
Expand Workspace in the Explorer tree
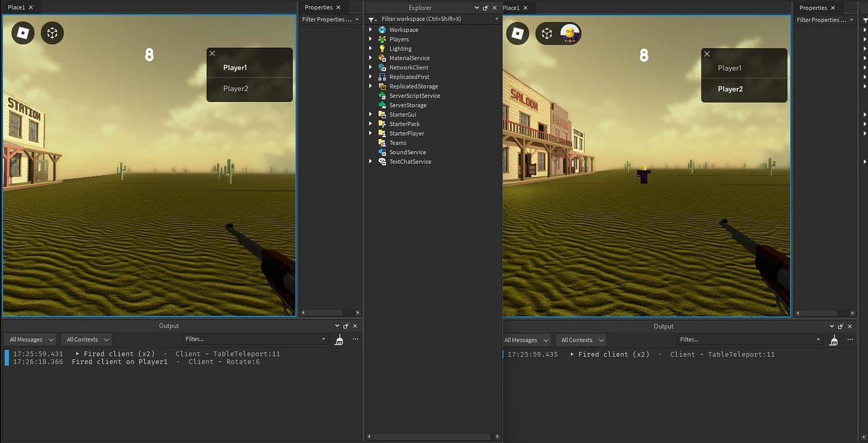[371, 29]
